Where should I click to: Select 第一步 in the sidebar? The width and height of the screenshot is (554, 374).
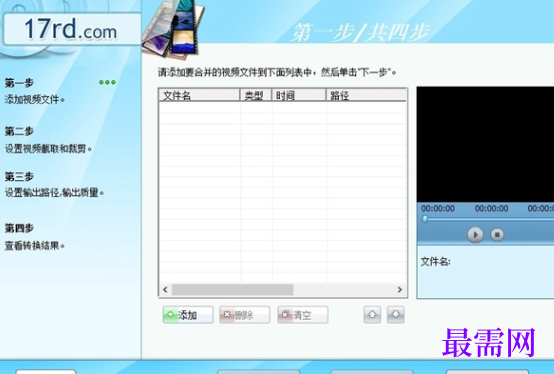19,83
